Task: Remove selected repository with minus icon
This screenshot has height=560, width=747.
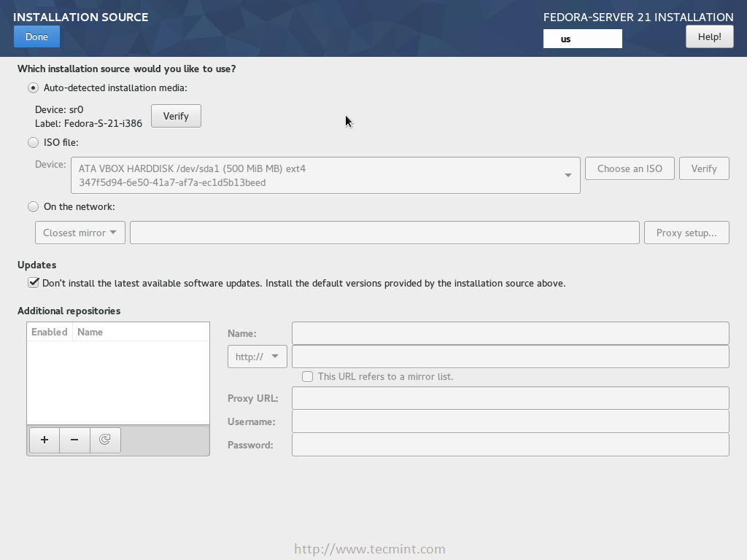Action: pos(74,440)
